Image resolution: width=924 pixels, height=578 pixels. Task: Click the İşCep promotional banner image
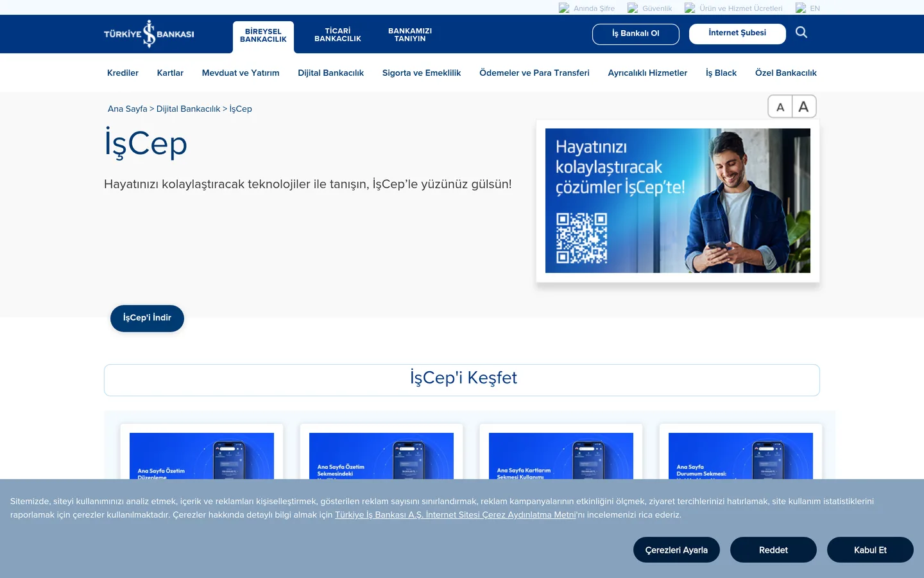pos(678,200)
